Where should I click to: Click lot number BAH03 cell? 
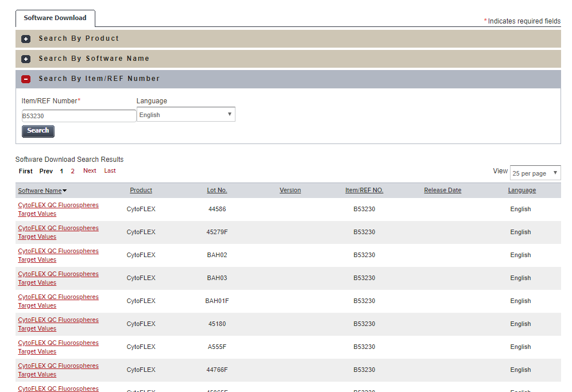(217, 278)
